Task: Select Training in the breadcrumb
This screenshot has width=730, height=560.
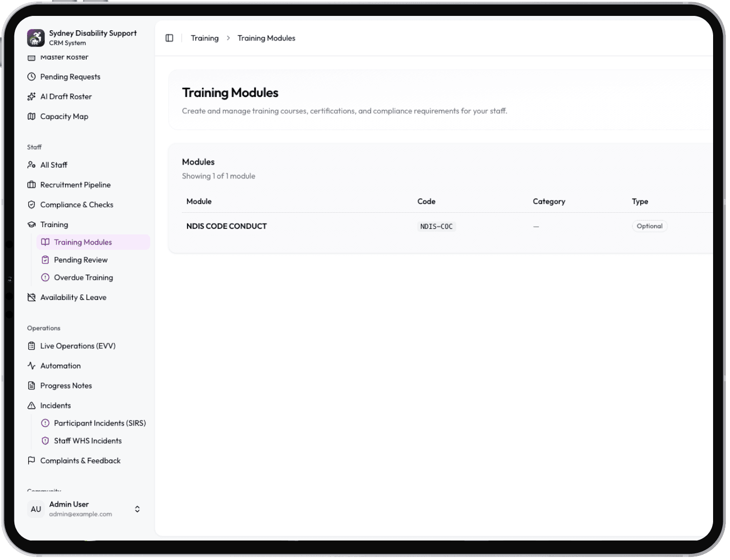Action: (x=205, y=38)
